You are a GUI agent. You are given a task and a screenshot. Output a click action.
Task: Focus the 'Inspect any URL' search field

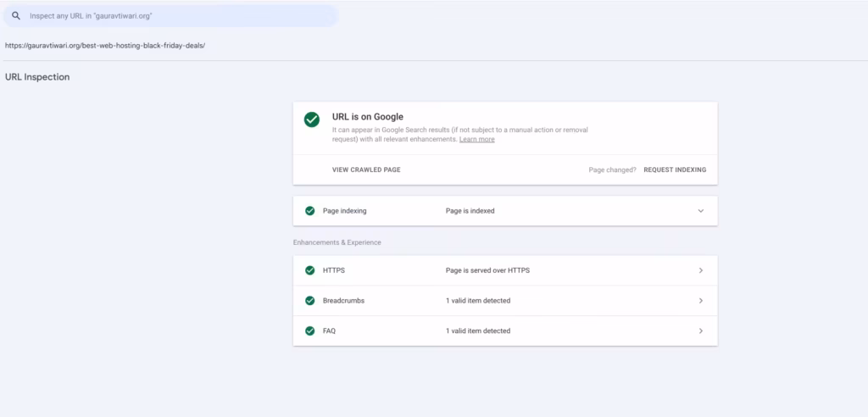point(170,16)
